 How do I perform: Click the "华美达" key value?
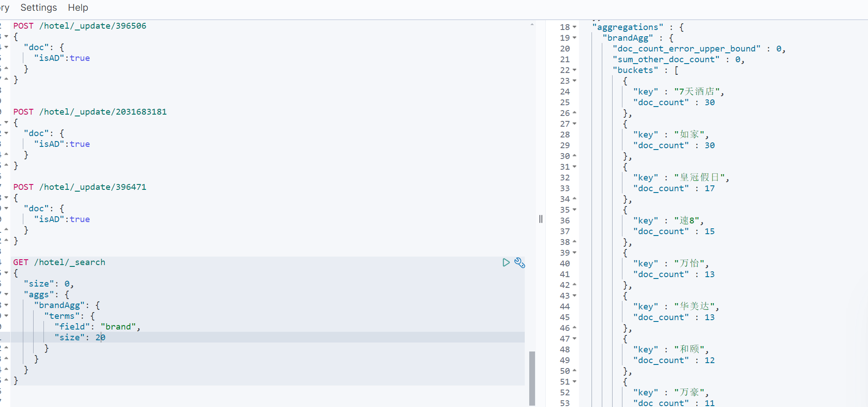click(694, 307)
